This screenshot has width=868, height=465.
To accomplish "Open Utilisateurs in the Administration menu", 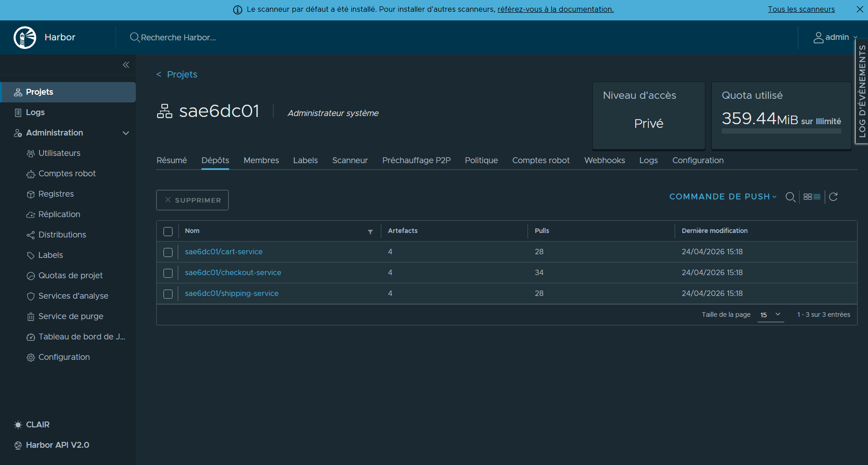I will click(x=59, y=153).
